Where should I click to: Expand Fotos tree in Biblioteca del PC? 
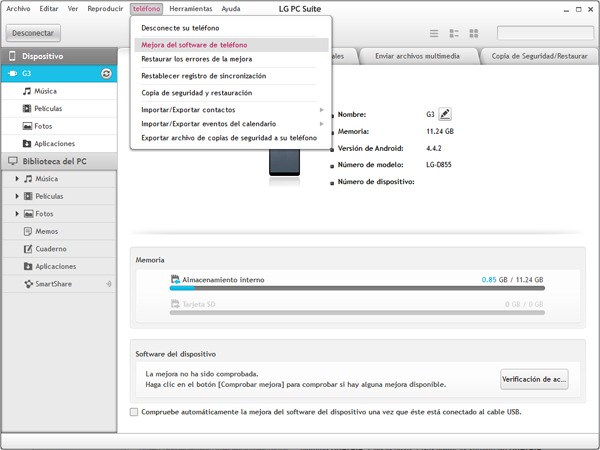pos(17,214)
